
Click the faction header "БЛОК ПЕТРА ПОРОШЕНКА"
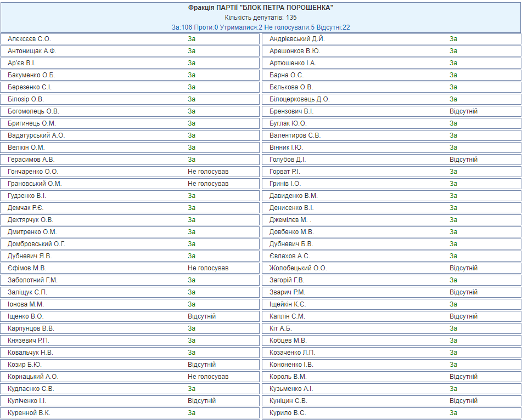pos(261,8)
